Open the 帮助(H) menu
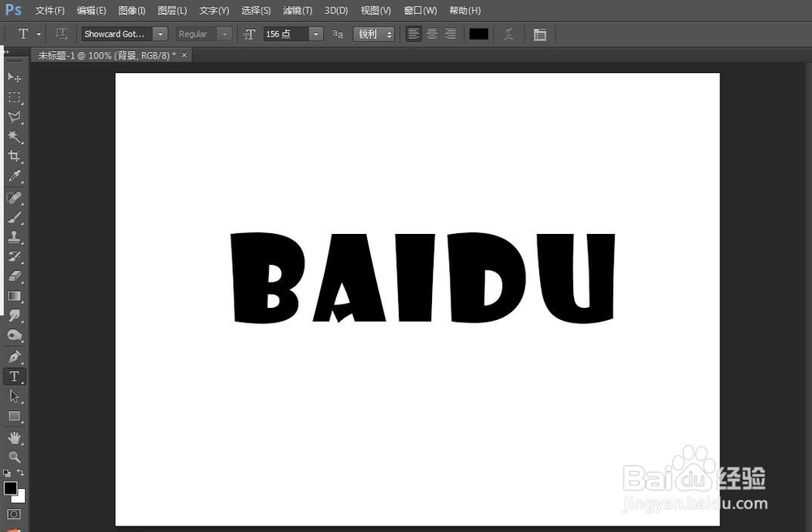The height and width of the screenshot is (532, 812). pos(464,11)
